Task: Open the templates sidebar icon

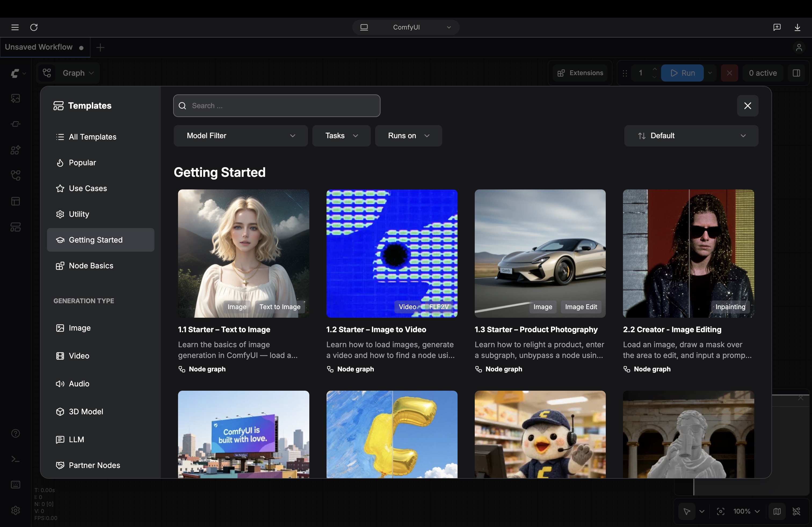Action: click(15, 227)
